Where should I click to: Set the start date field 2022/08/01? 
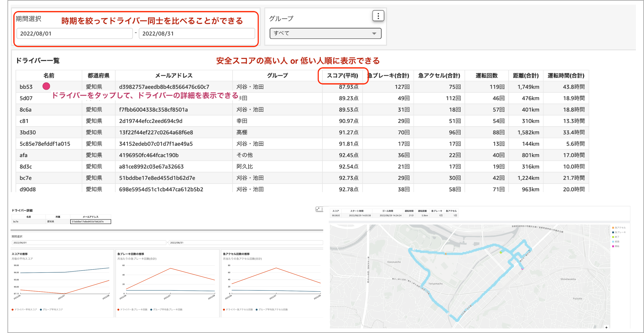(x=74, y=33)
